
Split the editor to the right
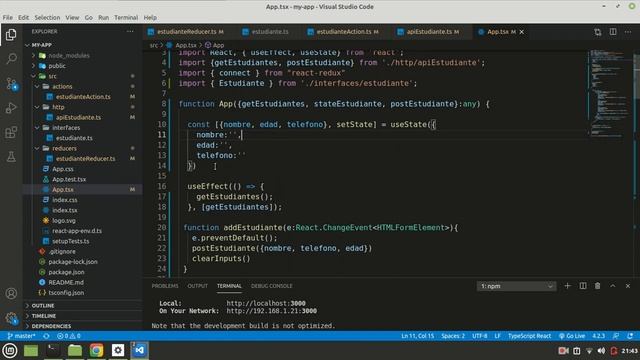point(613,32)
